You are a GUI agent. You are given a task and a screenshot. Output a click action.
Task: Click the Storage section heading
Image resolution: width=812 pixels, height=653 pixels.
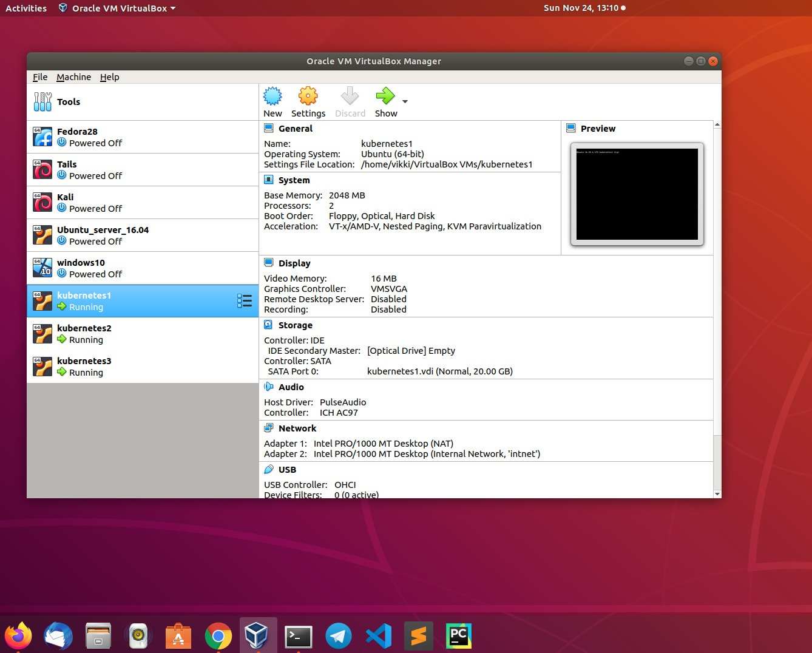coord(296,325)
